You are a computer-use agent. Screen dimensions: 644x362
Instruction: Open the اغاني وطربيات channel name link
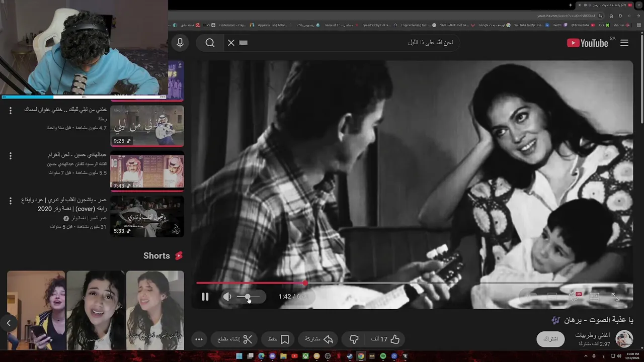click(x=592, y=335)
